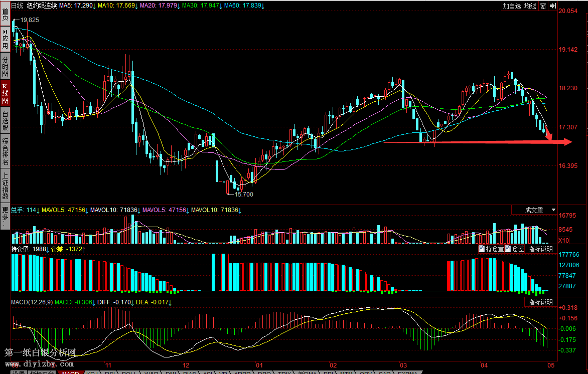Click 加自选 to add to watchlist
The height and width of the screenshot is (374, 588).
pos(512,6)
